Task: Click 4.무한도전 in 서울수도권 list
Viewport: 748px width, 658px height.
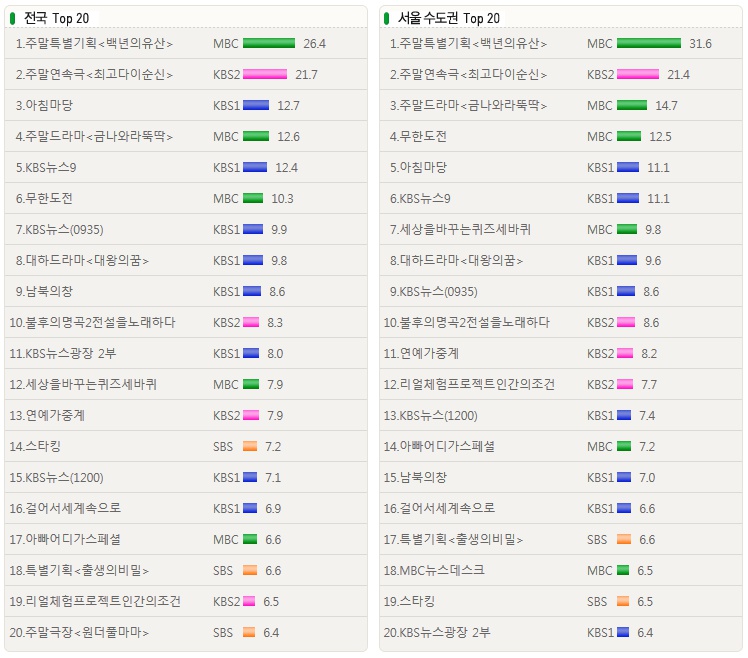Action: (x=418, y=136)
